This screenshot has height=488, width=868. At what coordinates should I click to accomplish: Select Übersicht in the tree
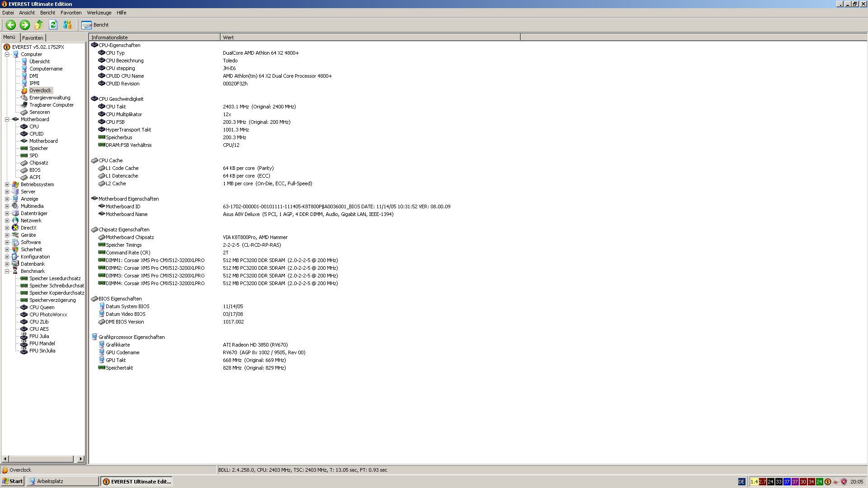pos(39,61)
